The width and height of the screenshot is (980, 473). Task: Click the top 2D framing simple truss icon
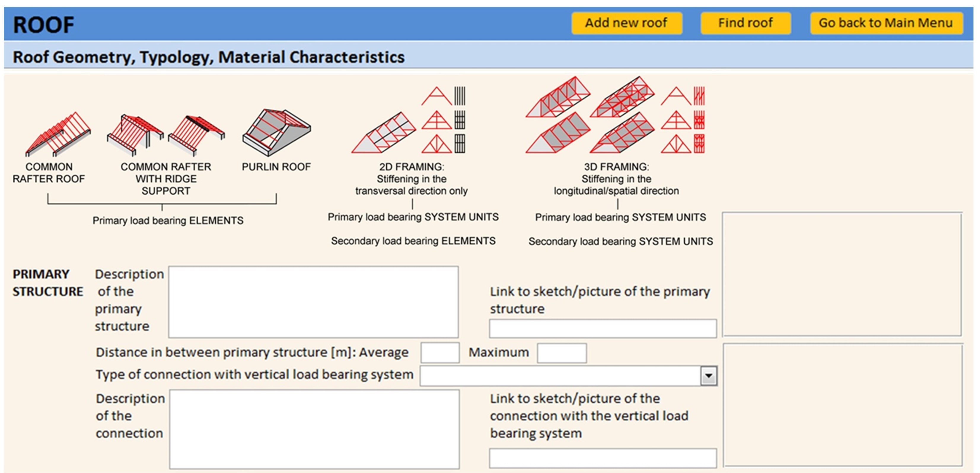click(x=436, y=96)
